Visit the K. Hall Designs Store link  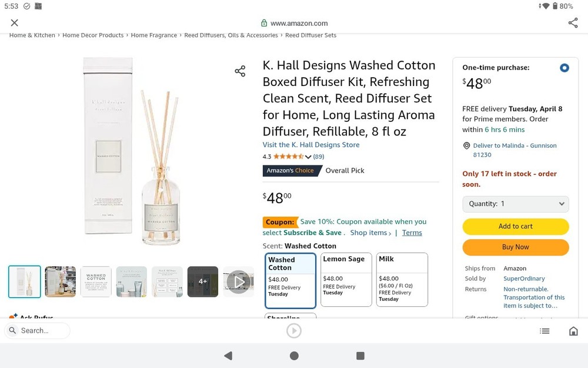point(310,144)
